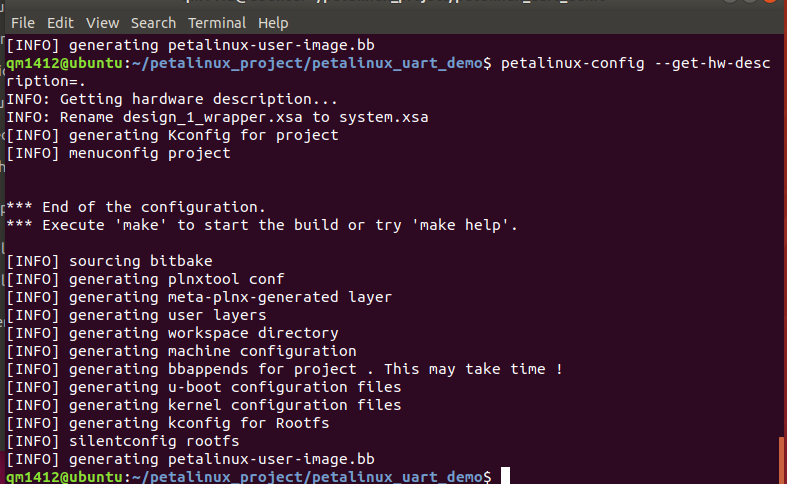Viewport: 787px width, 484px height.
Task: Click the petalinux-config command text
Action: 573,63
